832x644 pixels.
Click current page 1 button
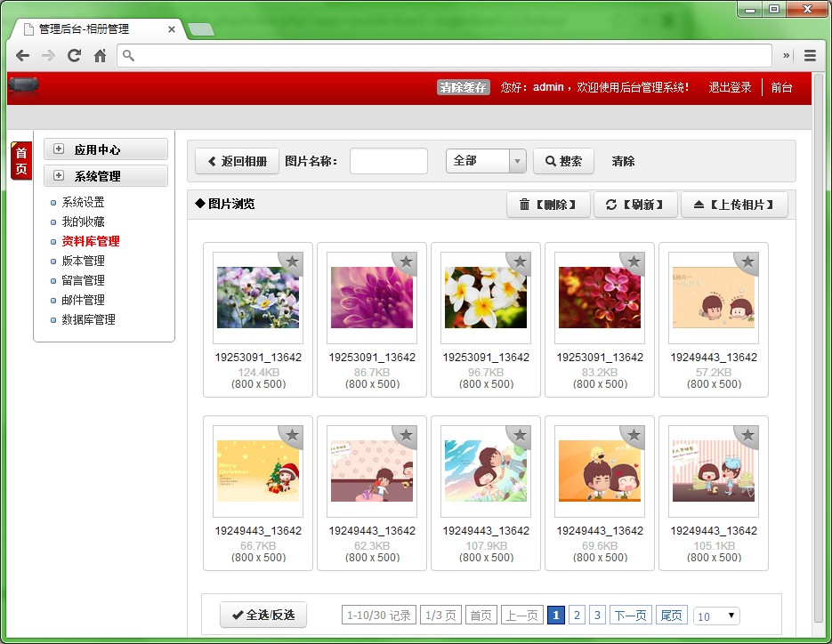tap(555, 615)
